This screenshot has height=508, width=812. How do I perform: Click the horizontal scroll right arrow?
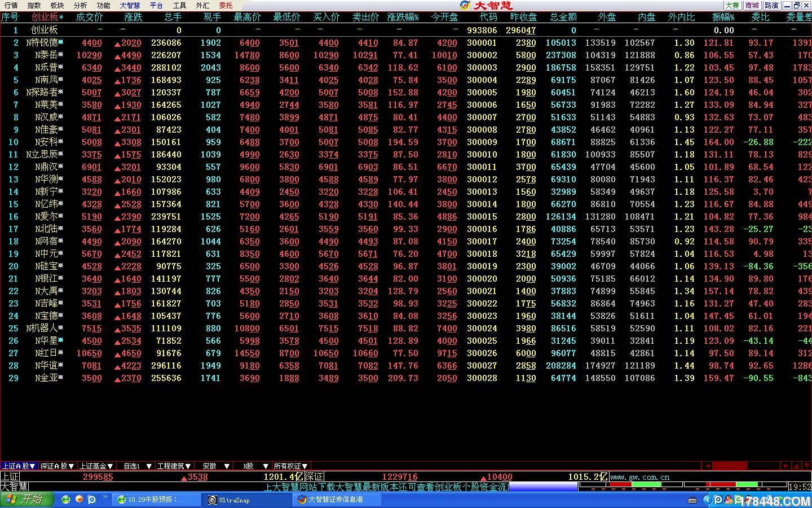point(786,466)
